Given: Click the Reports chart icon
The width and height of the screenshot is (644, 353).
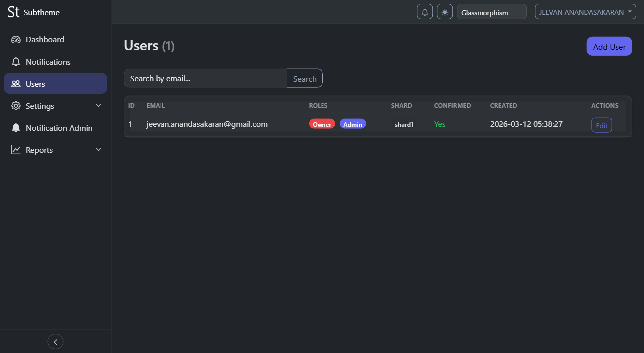Looking at the screenshot, I should 16,150.
